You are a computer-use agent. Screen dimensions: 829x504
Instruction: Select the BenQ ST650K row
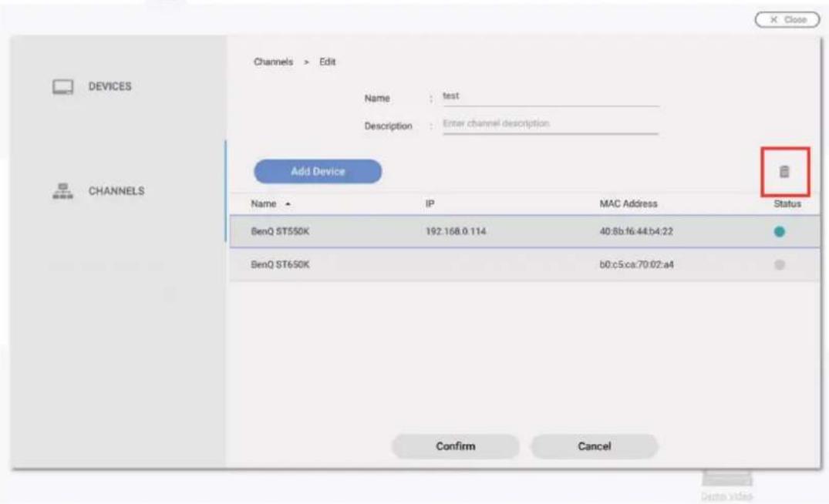524,264
